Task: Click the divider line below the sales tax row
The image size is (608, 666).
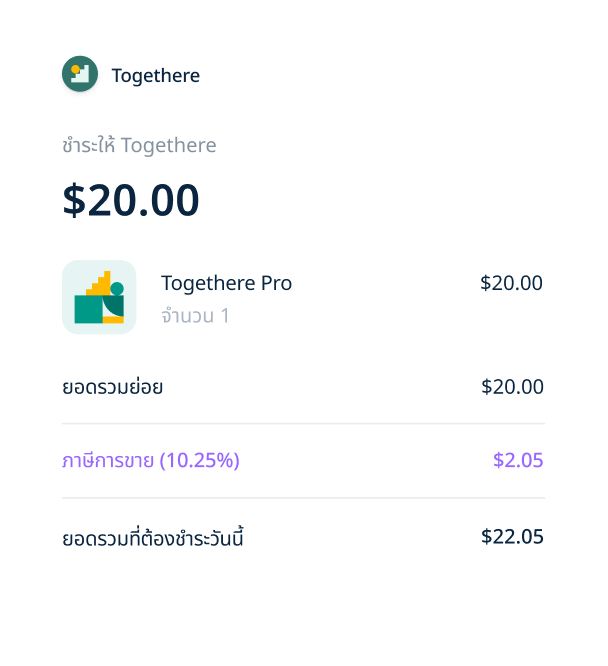Action: 303,498
